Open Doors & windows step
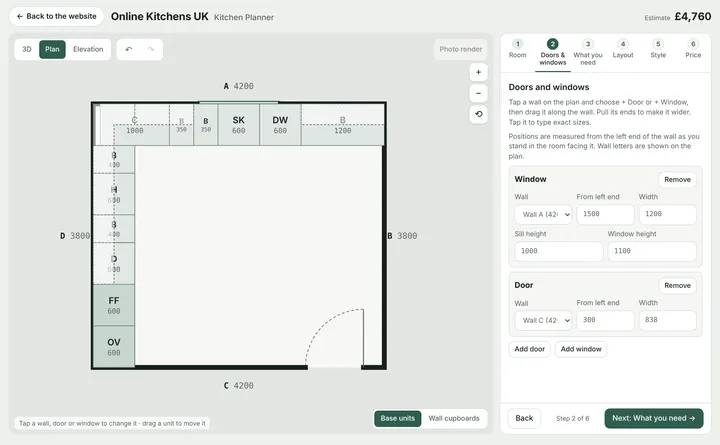This screenshot has height=445, width=720. tap(552, 52)
